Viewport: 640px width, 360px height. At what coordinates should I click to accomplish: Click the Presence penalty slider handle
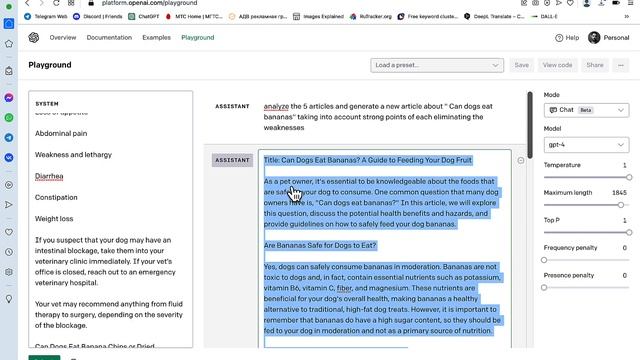tap(544, 288)
